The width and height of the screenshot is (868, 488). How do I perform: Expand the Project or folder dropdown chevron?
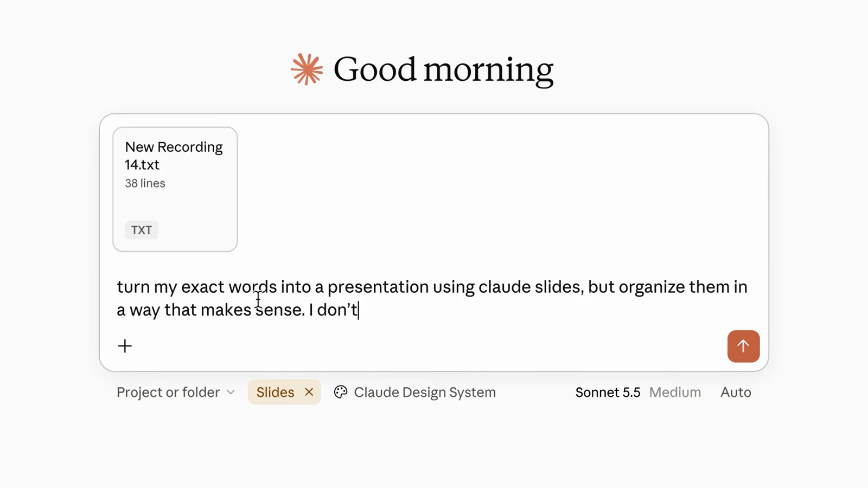231,392
